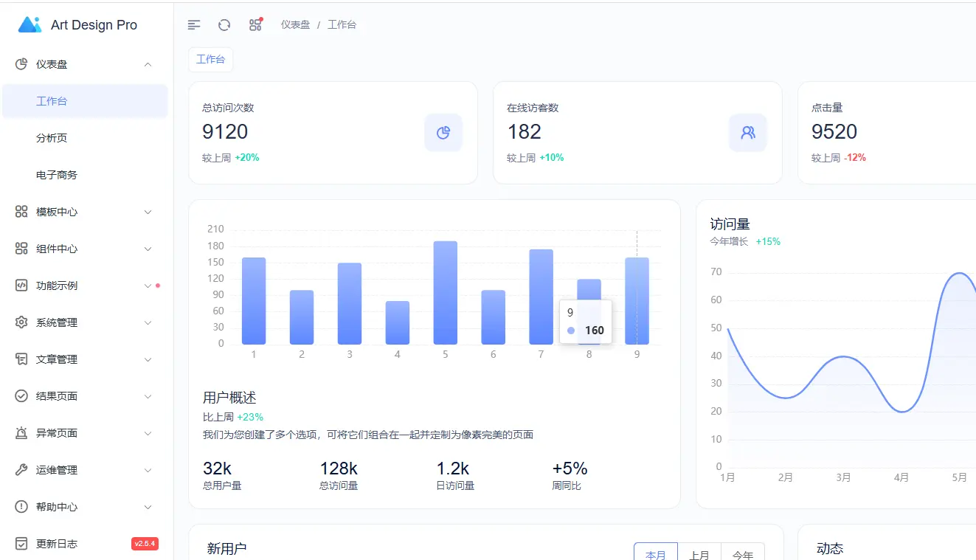Select the 仪表盘 dashboard icon in sidebar
This screenshot has height=560, width=976.
(x=21, y=64)
